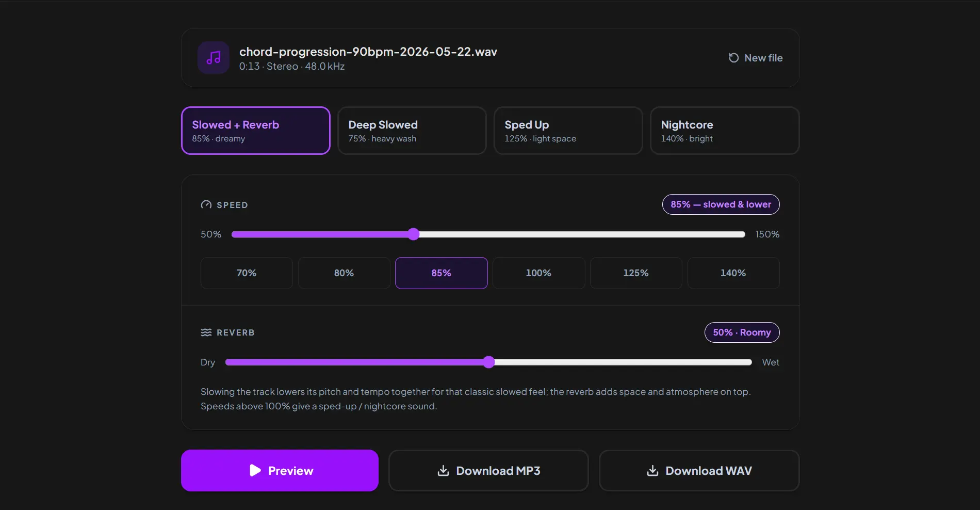The height and width of the screenshot is (510, 980).
Task: Click the SPEED section label
Action: [x=232, y=205]
